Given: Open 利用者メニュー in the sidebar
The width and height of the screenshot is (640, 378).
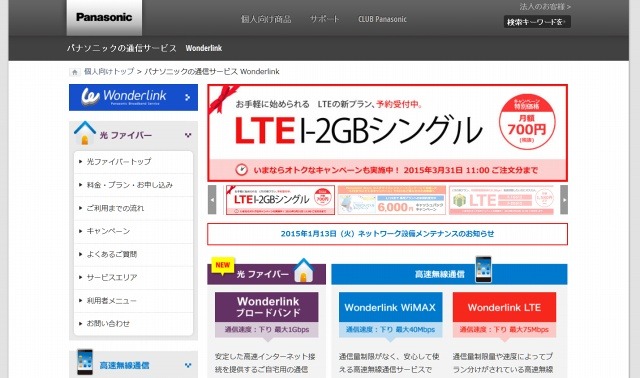Looking at the screenshot, I should tap(133, 301).
